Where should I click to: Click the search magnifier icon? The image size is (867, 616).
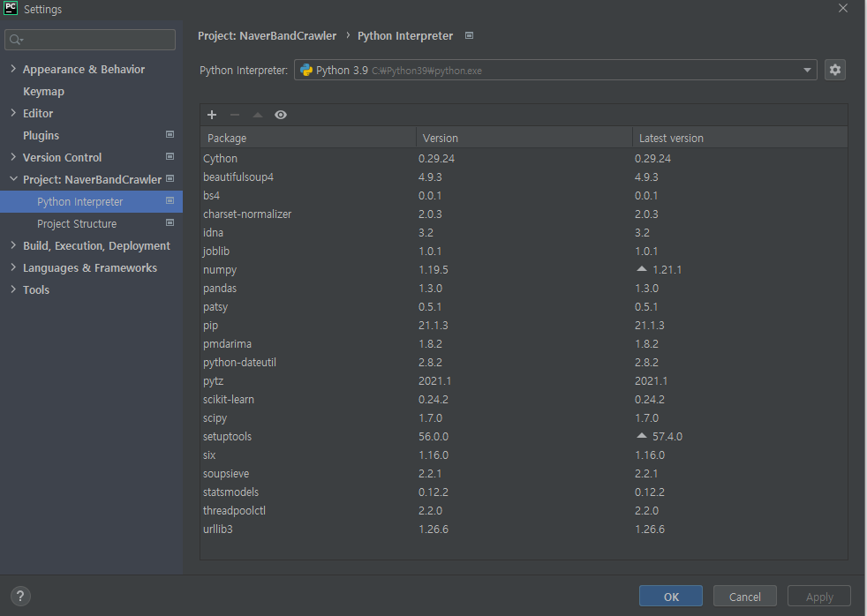[16, 40]
